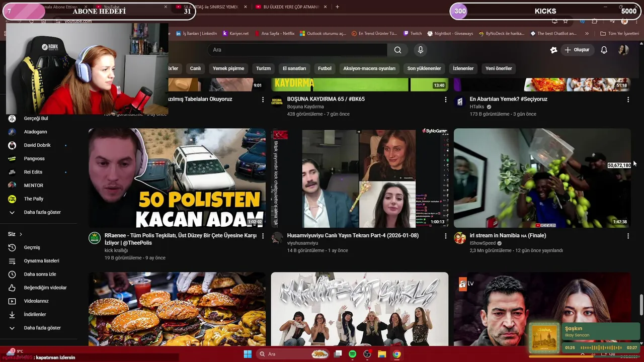
Task: Play irl stream in Namibia thumbnail
Action: [x=542, y=178]
